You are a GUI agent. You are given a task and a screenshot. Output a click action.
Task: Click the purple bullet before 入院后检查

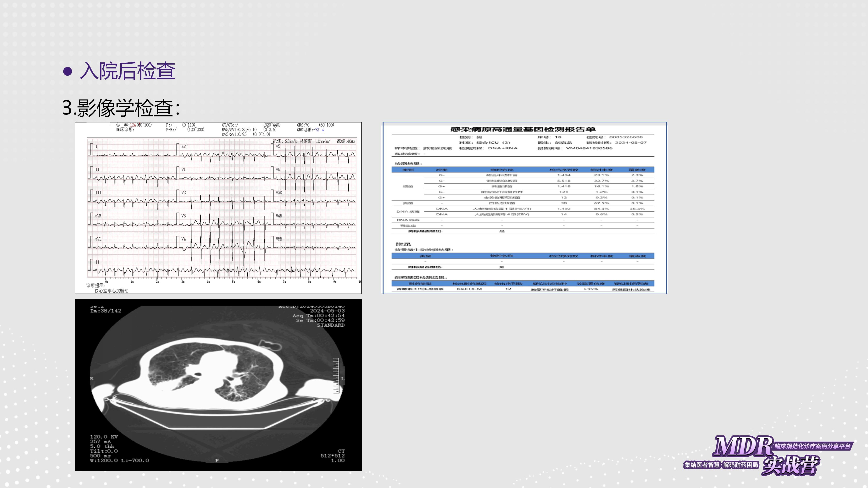point(68,71)
